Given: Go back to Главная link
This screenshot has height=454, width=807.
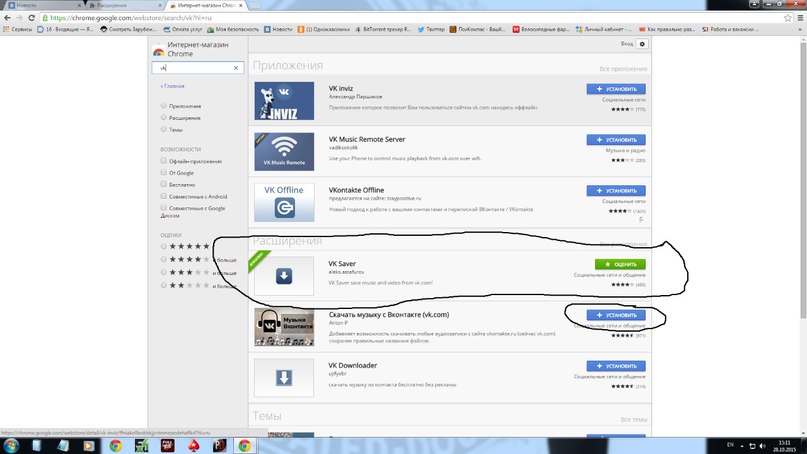Looking at the screenshot, I should tap(172, 86).
